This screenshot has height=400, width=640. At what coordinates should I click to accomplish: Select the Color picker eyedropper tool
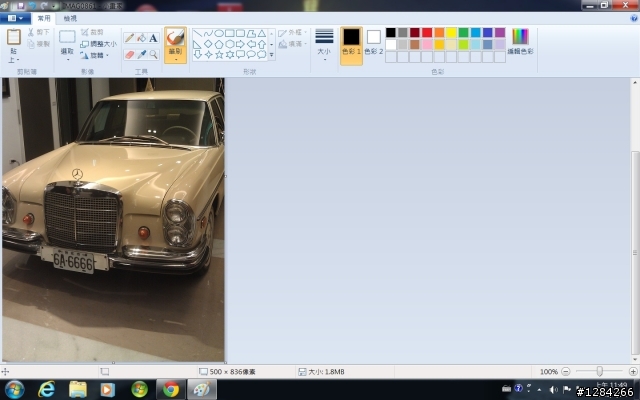(141, 54)
